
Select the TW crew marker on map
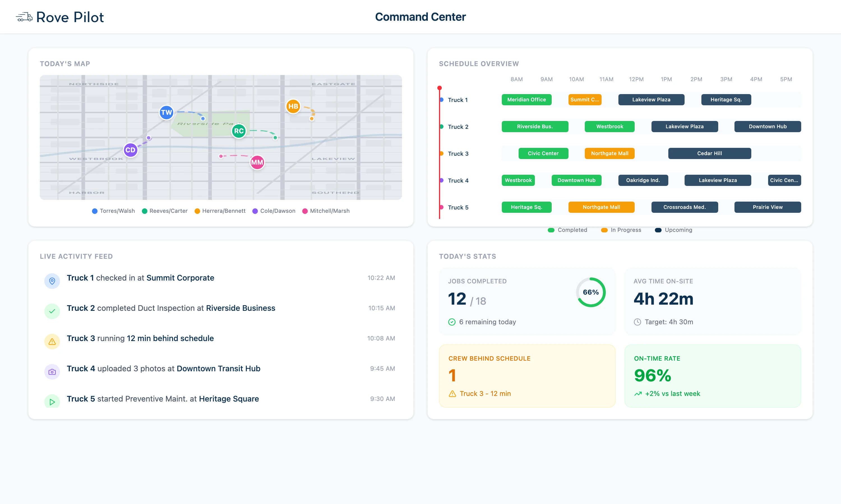click(166, 112)
